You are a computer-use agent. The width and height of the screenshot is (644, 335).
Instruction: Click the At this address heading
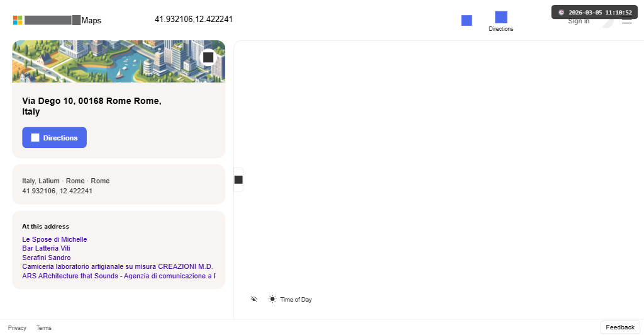[x=45, y=227]
